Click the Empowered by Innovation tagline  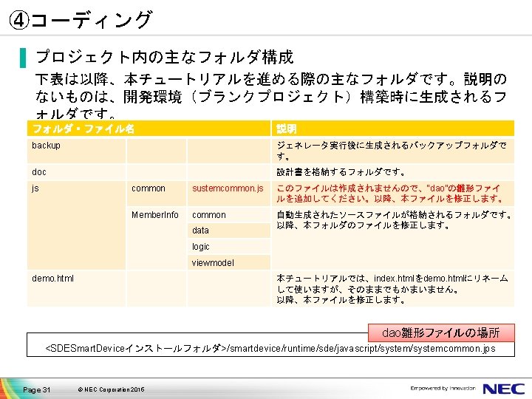click(443, 388)
